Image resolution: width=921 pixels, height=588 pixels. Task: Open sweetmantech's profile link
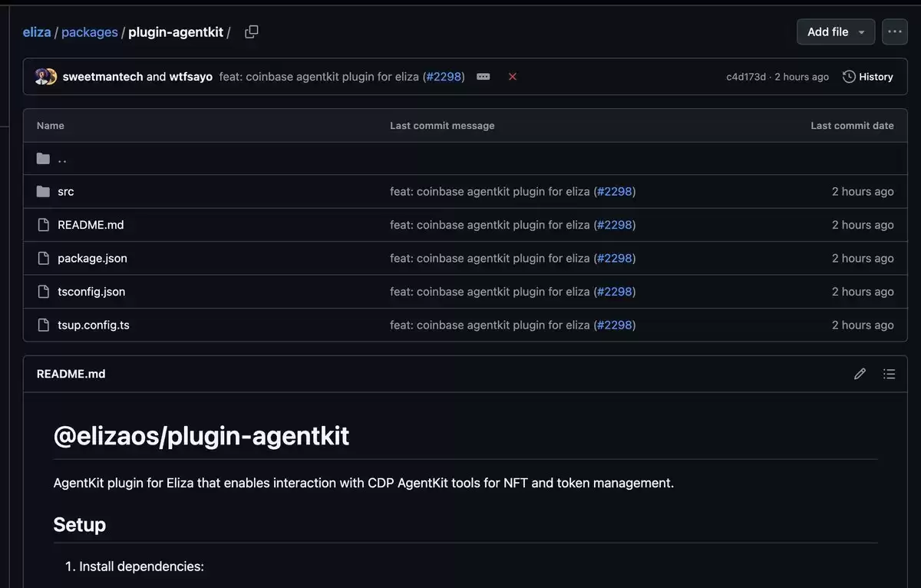(103, 77)
